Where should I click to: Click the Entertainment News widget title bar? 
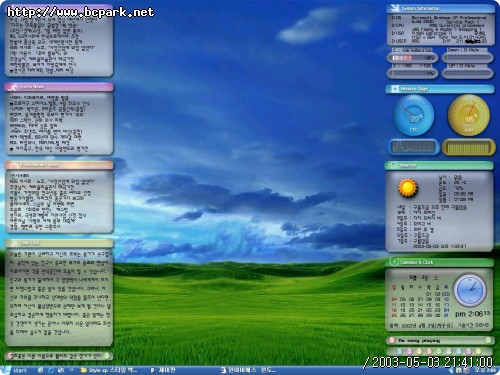pyautogui.click(x=59, y=165)
